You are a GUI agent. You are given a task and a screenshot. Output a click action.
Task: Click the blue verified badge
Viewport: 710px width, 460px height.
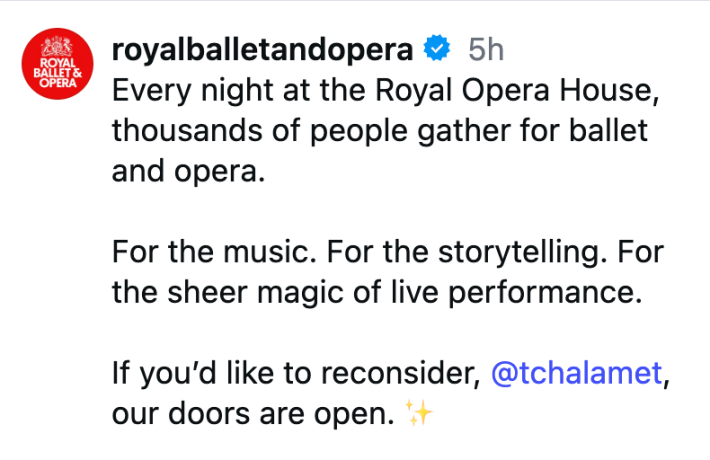pos(436,48)
